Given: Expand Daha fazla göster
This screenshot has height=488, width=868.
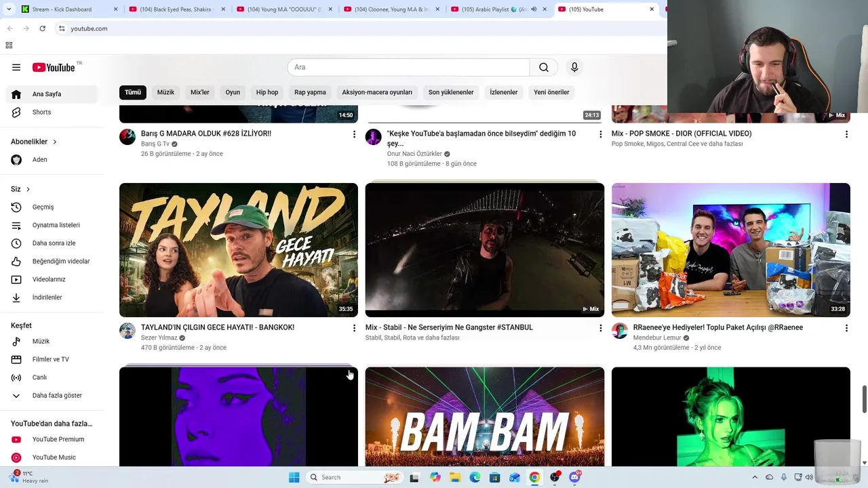Looking at the screenshot, I should tap(52, 396).
